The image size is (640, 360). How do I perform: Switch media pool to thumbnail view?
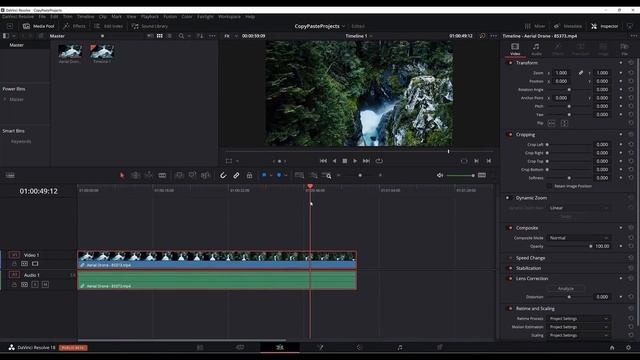[x=160, y=36]
